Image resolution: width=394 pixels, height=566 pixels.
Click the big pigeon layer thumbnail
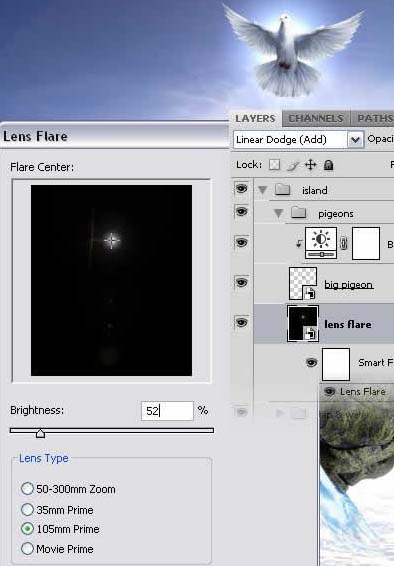click(x=303, y=283)
